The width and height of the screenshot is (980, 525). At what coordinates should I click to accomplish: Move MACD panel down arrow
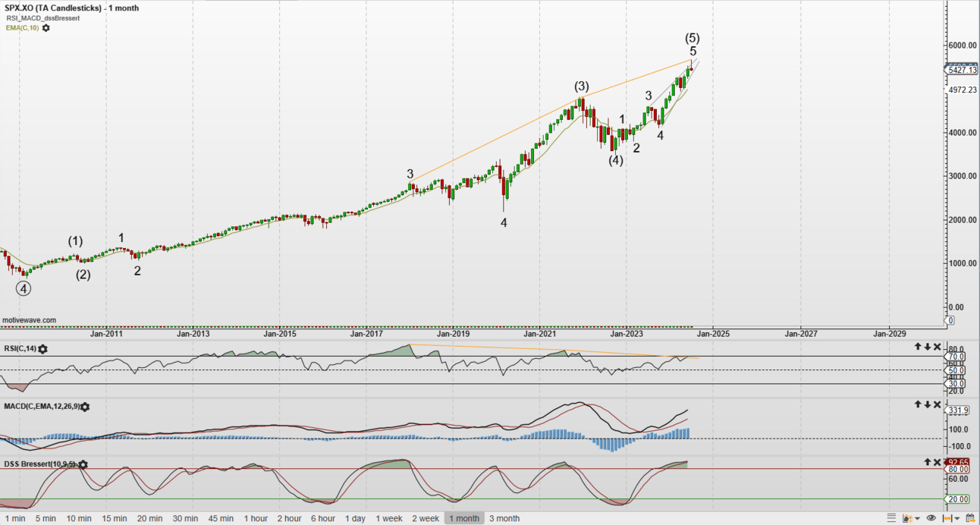point(927,404)
